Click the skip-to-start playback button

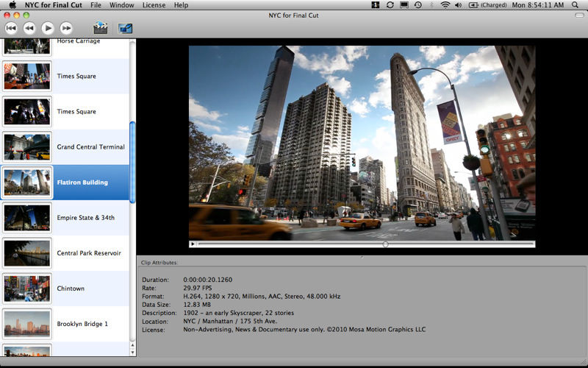11,28
